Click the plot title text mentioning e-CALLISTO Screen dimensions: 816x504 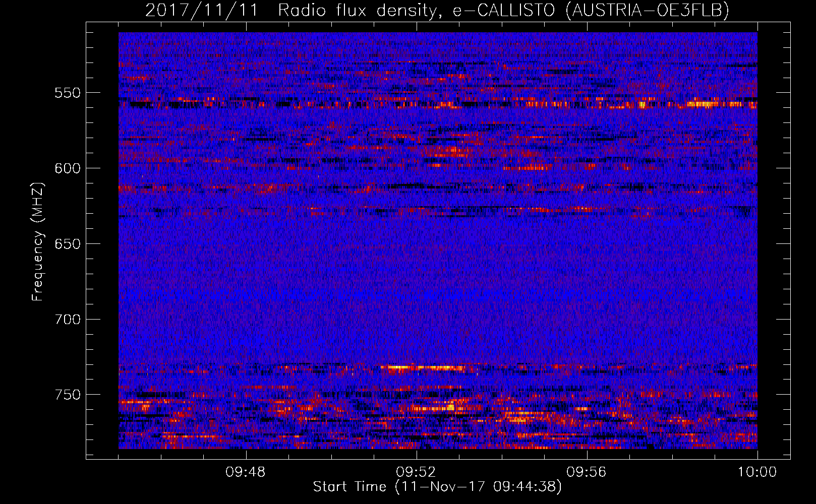click(437, 10)
